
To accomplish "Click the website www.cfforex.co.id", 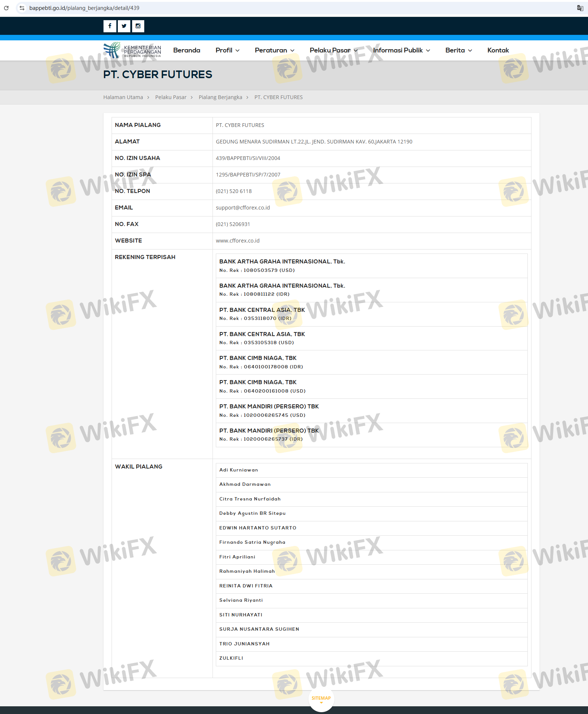I will point(238,241).
